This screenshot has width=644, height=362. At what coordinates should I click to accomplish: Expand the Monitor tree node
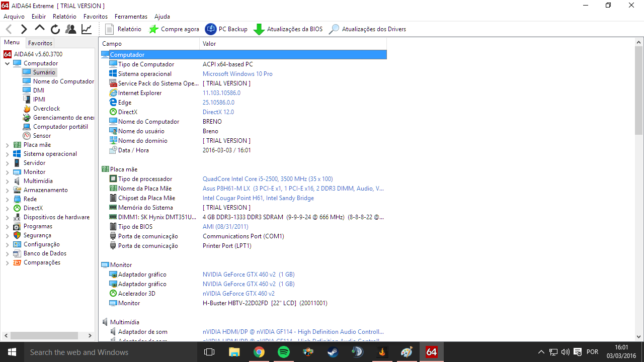[8, 172]
